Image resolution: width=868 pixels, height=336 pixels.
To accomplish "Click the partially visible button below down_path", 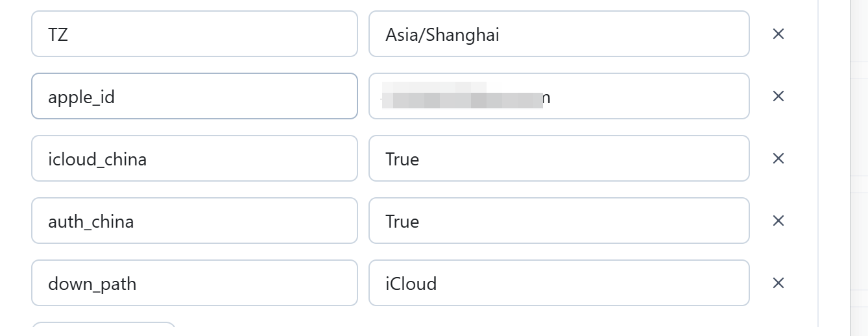I will pyautogui.click(x=104, y=329).
